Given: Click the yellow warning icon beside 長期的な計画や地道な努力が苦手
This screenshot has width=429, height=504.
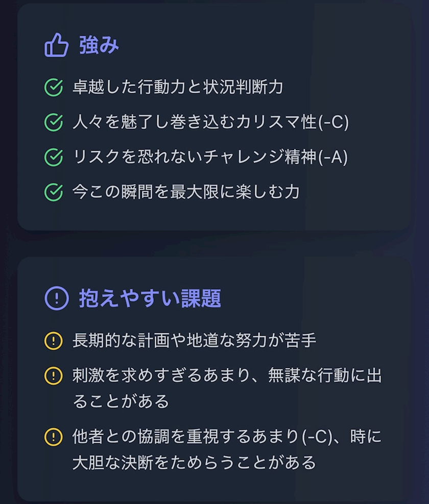Looking at the screenshot, I should 54,340.
